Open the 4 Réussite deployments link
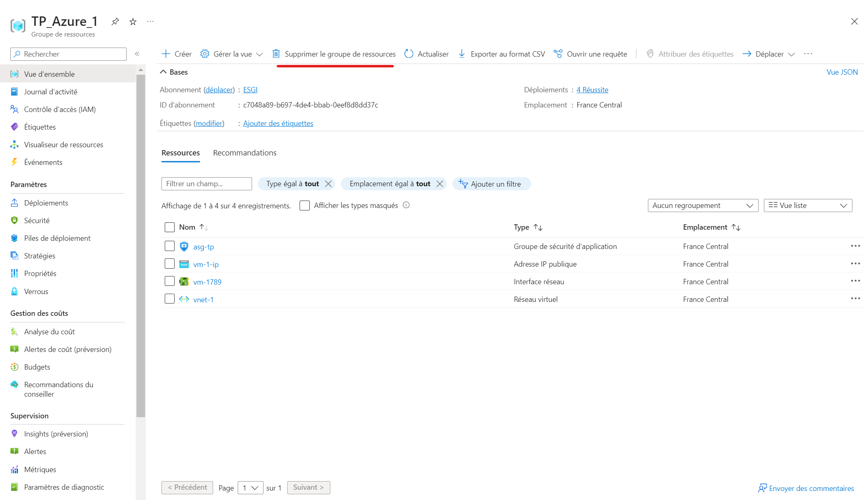Image resolution: width=868 pixels, height=500 pixels. (x=592, y=89)
